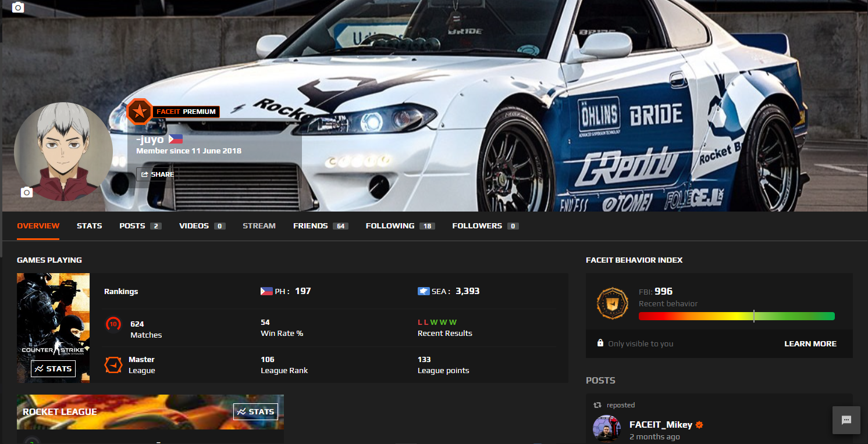The height and width of the screenshot is (444, 868).
Task: Click Learn More about behavior index
Action: tap(810, 343)
